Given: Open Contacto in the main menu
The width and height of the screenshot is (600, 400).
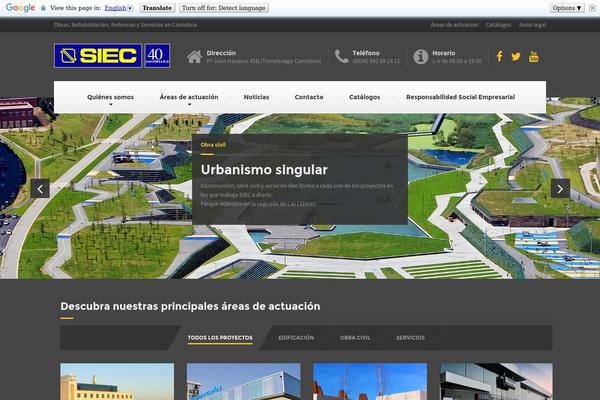Looking at the screenshot, I should pos(309,97).
